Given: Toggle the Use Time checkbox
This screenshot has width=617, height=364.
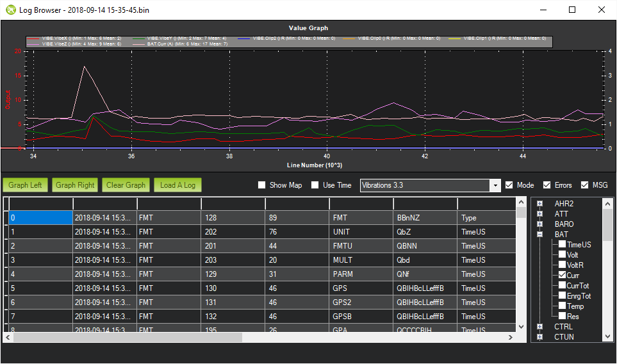Looking at the screenshot, I should [x=315, y=185].
